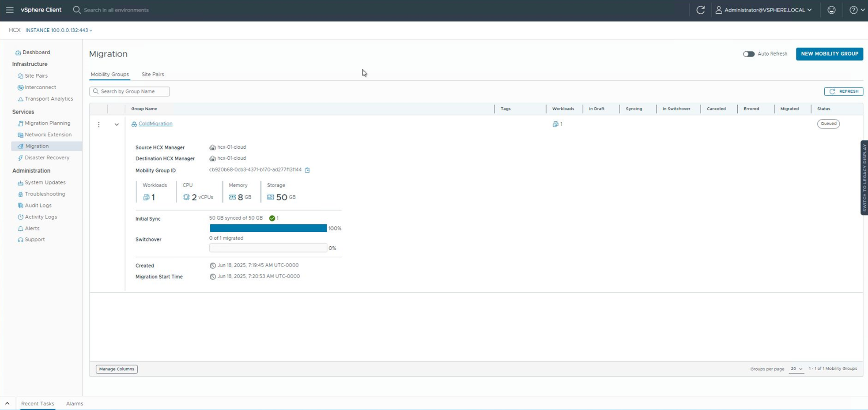The width and height of the screenshot is (868, 410).
Task: Click the Manage Columns button
Action: point(117,369)
